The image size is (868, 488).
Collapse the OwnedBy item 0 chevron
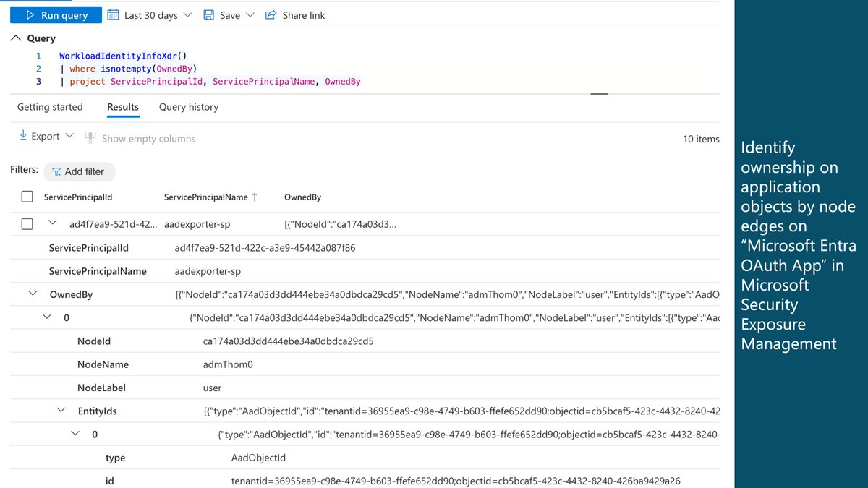click(x=47, y=317)
